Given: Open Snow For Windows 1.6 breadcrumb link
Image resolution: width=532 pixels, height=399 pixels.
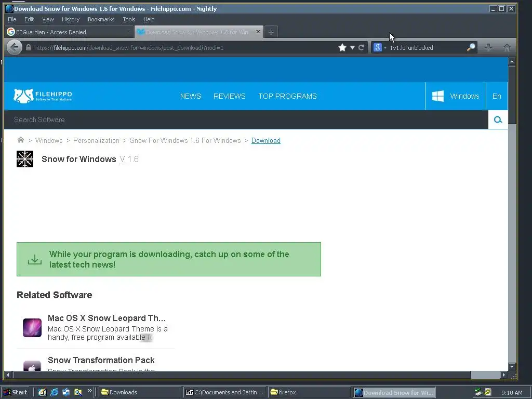Looking at the screenshot, I should point(185,140).
